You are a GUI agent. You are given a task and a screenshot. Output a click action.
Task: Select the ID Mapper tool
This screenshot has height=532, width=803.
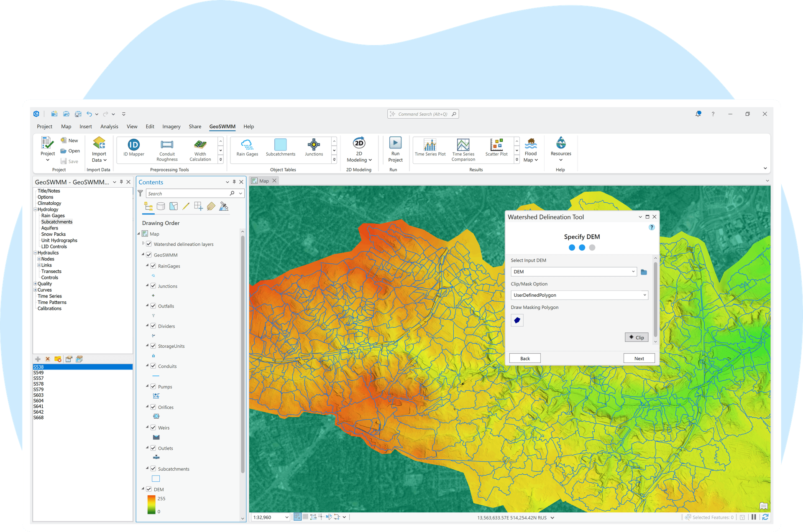pos(133,149)
